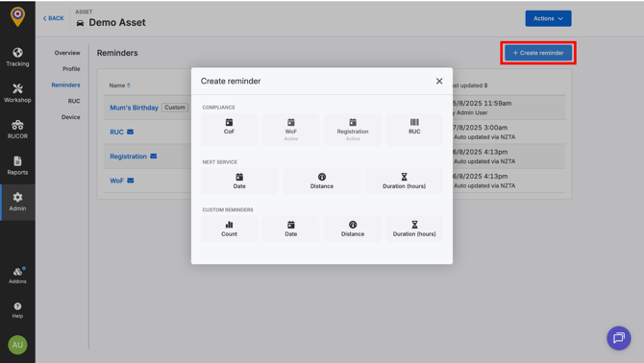Select Next Service Duration (hours) option
This screenshot has width=644, height=363.
point(404,181)
